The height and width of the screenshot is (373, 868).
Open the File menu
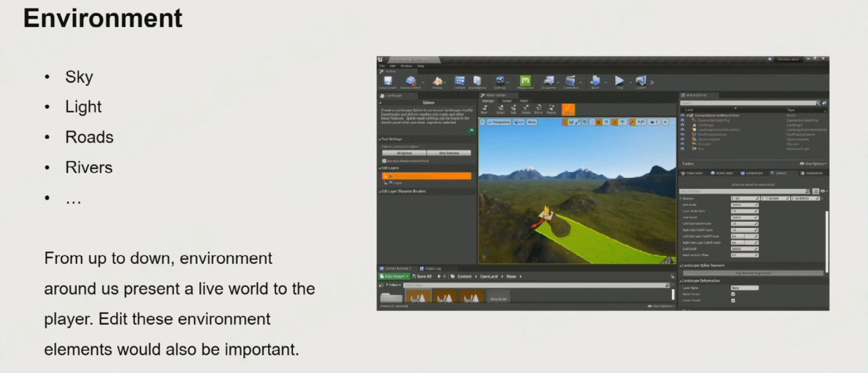382,66
